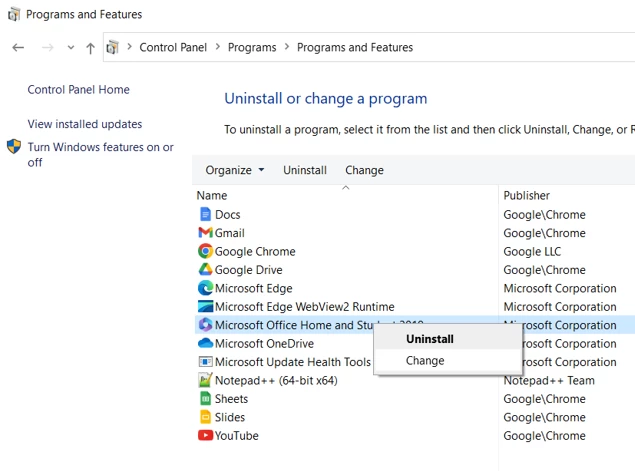Open the Organize dropdown menu
This screenshot has width=635, height=471.
click(234, 170)
